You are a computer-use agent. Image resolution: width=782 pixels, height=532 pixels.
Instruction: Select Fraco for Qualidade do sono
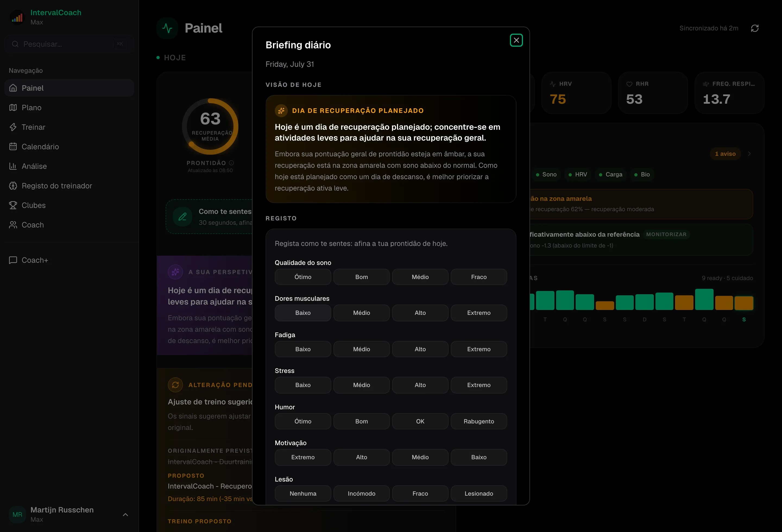(479, 277)
